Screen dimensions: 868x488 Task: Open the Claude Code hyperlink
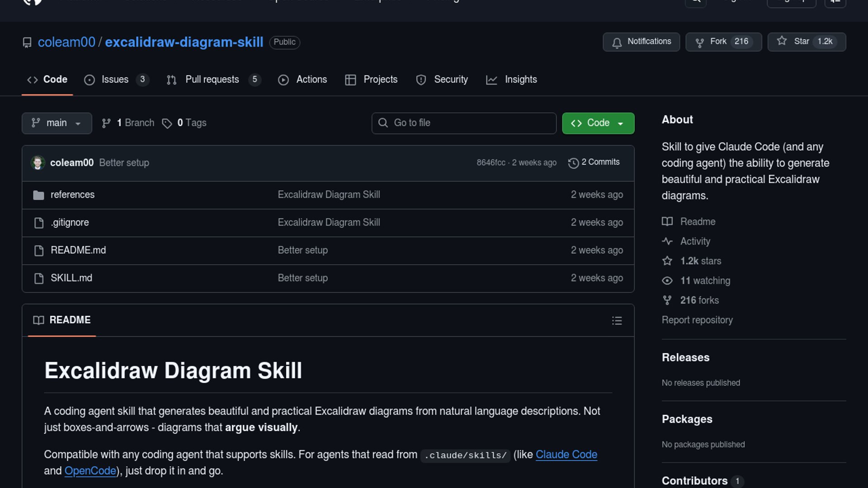566,455
